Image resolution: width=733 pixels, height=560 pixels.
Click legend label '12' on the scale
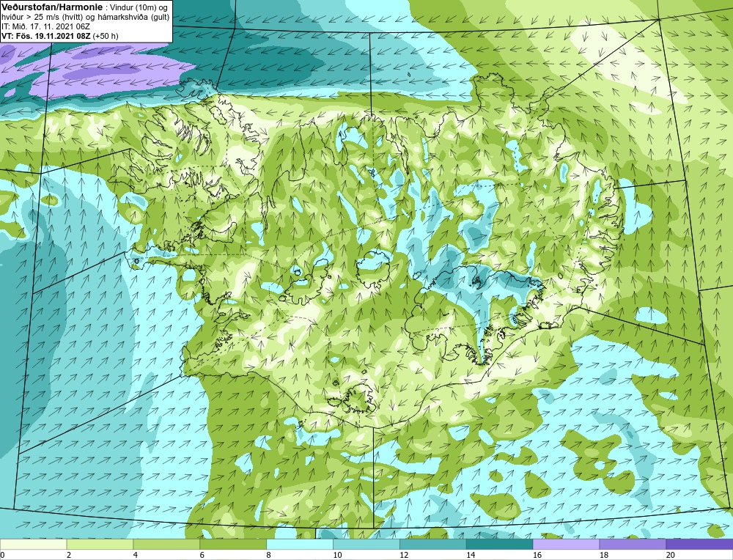click(x=403, y=555)
